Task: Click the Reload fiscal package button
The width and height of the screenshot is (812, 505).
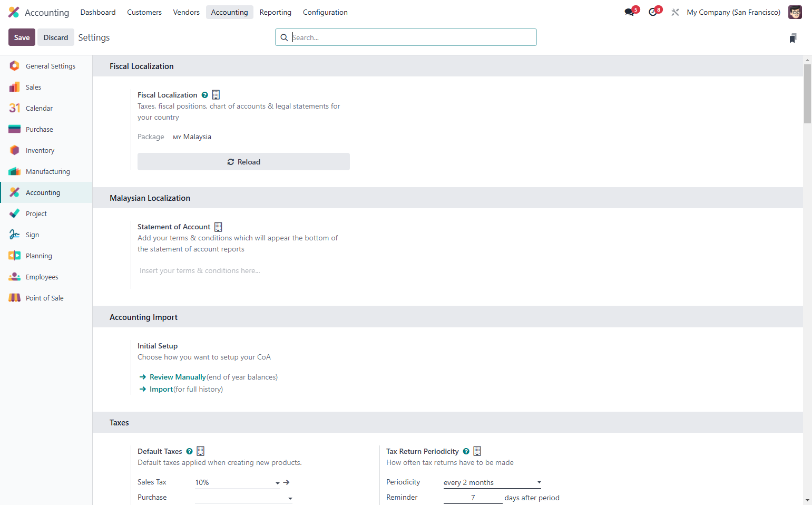Action: pyautogui.click(x=243, y=162)
